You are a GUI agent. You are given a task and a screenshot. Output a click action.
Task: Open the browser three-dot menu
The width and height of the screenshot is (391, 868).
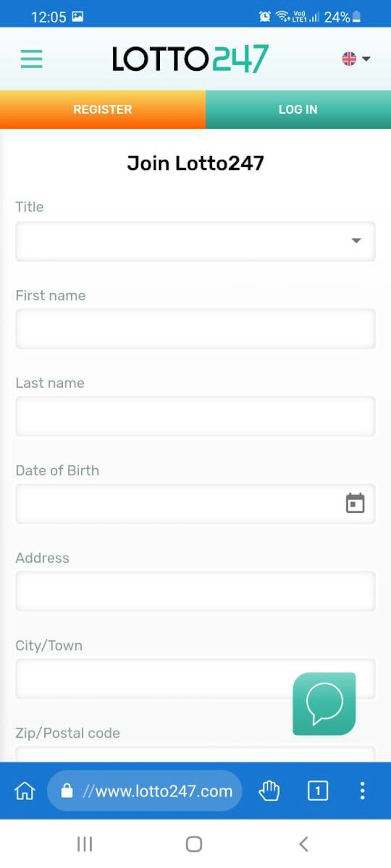(362, 791)
